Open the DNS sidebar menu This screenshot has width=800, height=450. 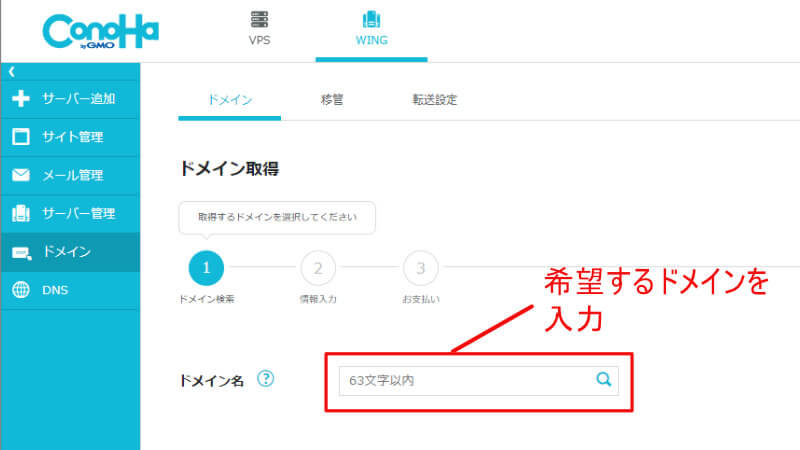[70, 290]
